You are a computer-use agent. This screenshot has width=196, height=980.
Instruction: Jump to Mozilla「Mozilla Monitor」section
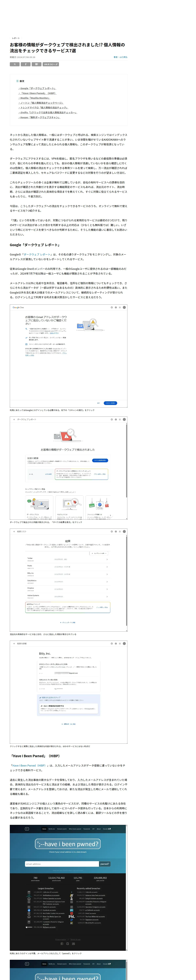tap(34, 98)
